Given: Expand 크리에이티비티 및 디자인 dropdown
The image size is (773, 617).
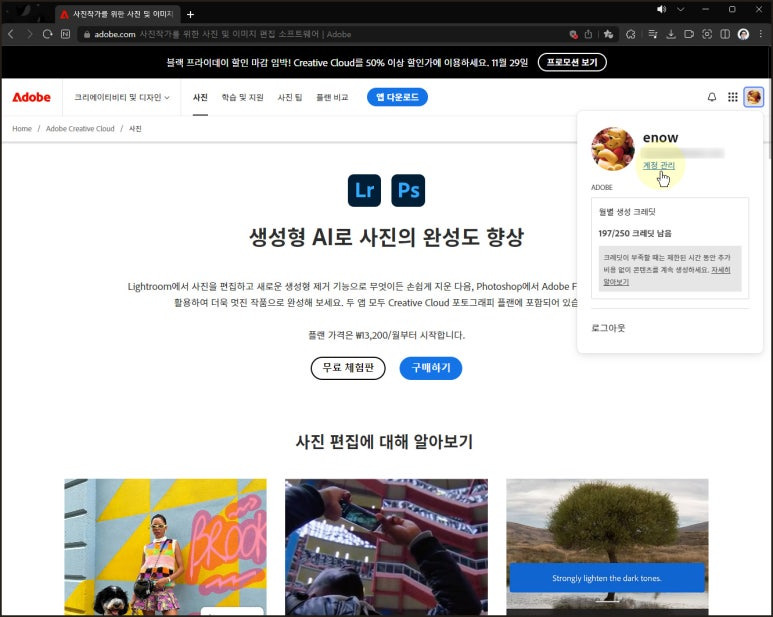Looking at the screenshot, I should pos(122,98).
